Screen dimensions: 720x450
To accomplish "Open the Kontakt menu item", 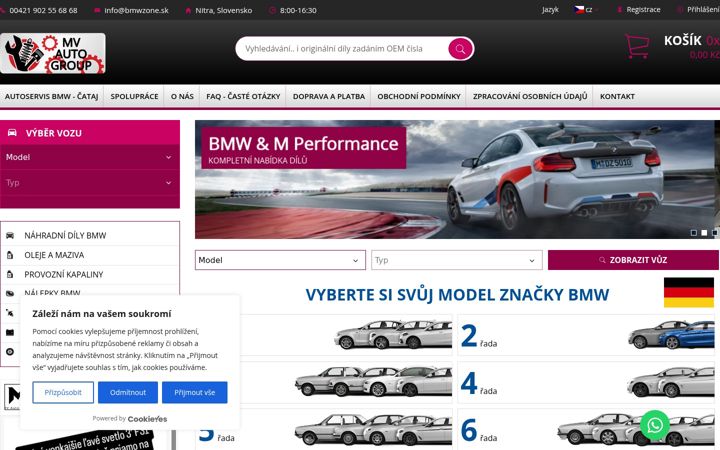I will click(x=617, y=96).
